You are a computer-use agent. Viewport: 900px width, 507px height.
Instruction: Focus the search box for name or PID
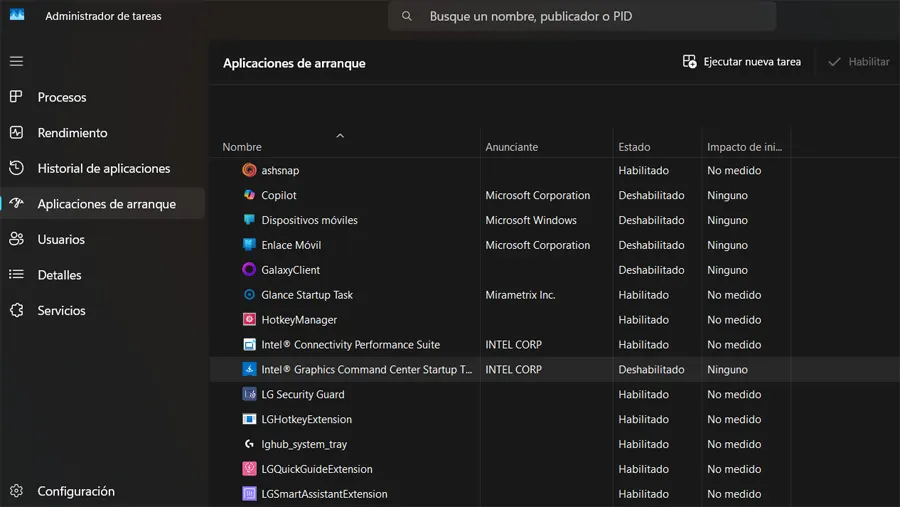point(582,16)
